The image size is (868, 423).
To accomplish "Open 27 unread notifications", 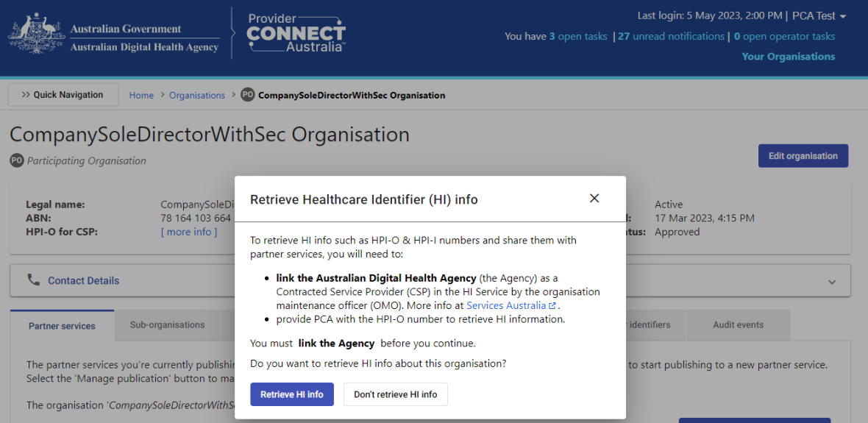I will (671, 37).
